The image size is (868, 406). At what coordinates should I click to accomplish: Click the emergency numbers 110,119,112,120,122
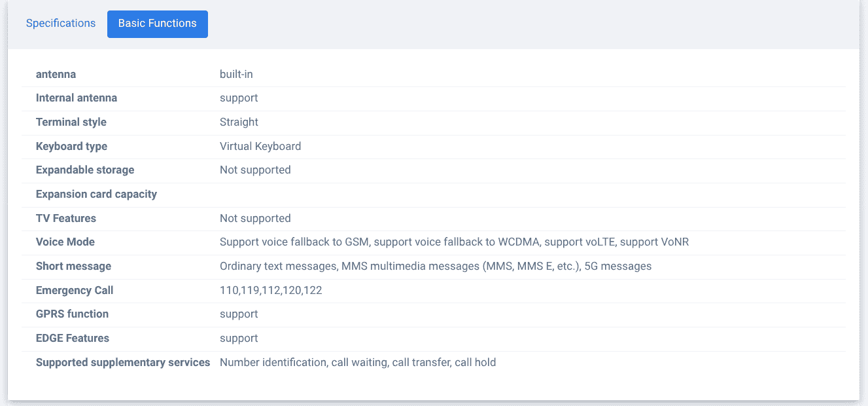point(271,291)
